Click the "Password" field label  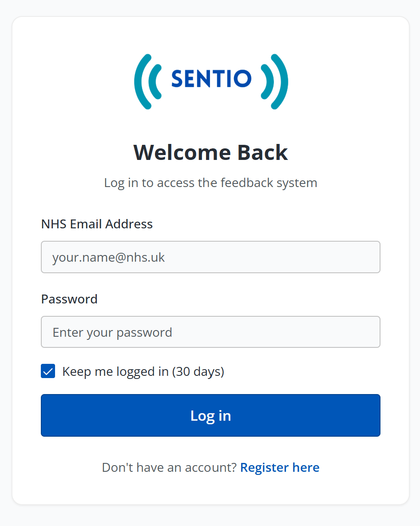click(69, 299)
